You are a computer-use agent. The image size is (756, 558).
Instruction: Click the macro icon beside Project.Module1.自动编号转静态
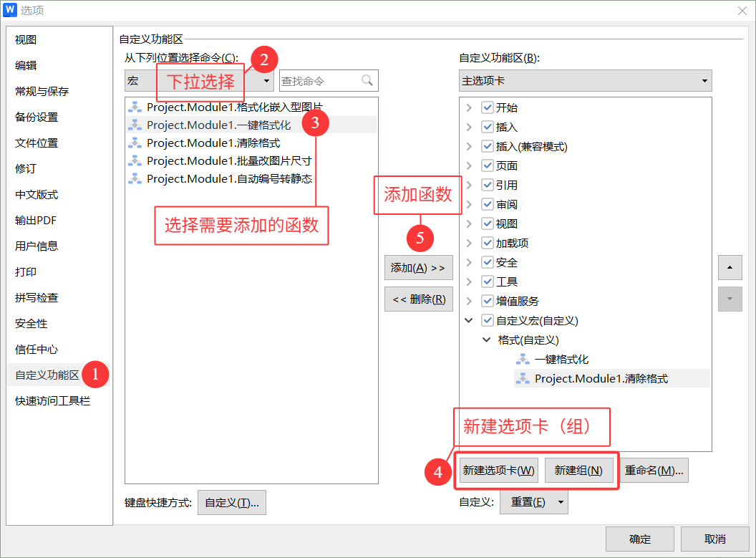point(134,178)
